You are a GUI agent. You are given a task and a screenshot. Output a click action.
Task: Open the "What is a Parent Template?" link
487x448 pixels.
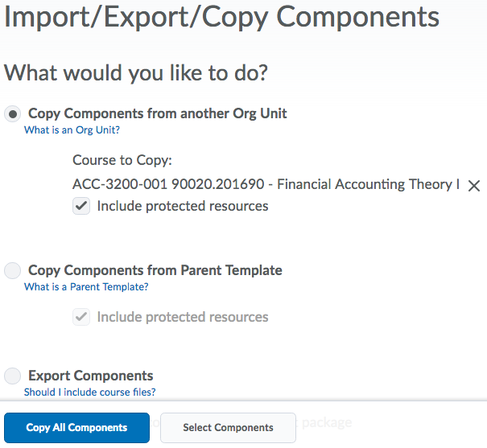pos(86,287)
